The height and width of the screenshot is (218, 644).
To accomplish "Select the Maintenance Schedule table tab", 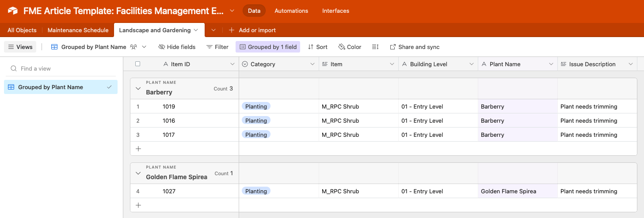I will click(x=78, y=30).
